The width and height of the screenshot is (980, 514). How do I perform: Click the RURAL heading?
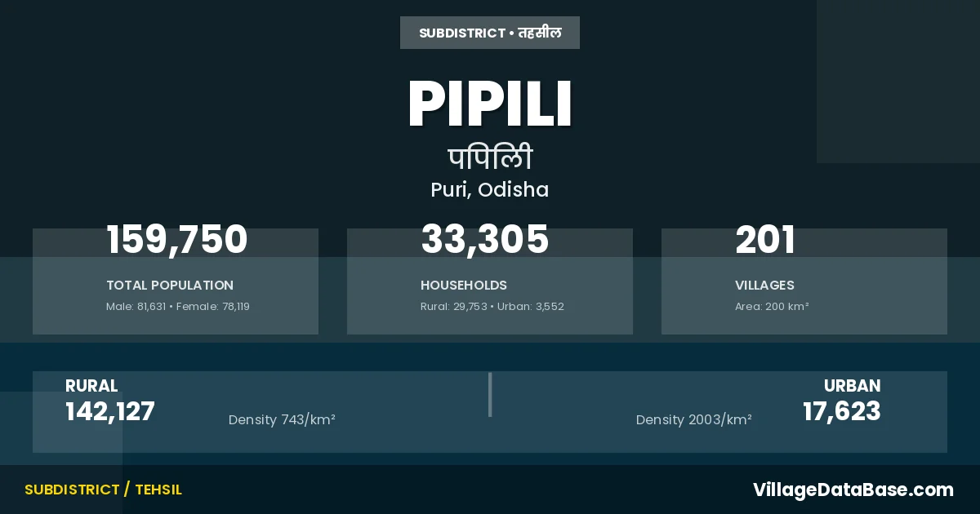(x=91, y=386)
